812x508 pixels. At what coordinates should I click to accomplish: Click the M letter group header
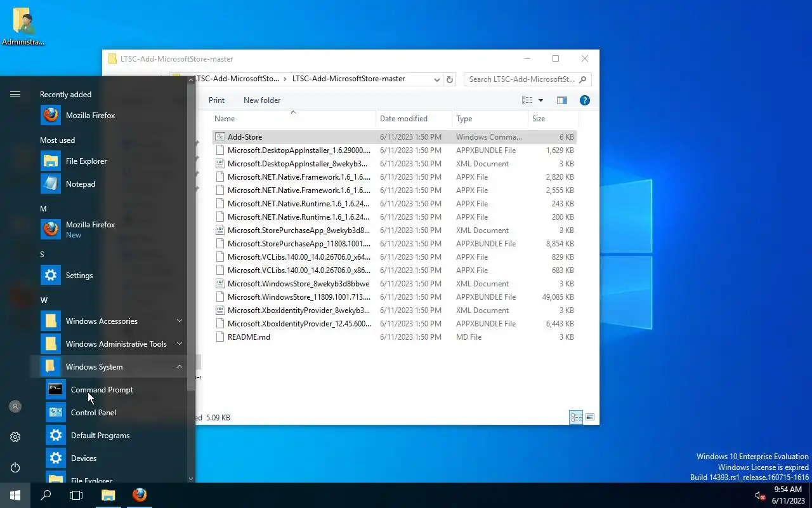pyautogui.click(x=43, y=209)
